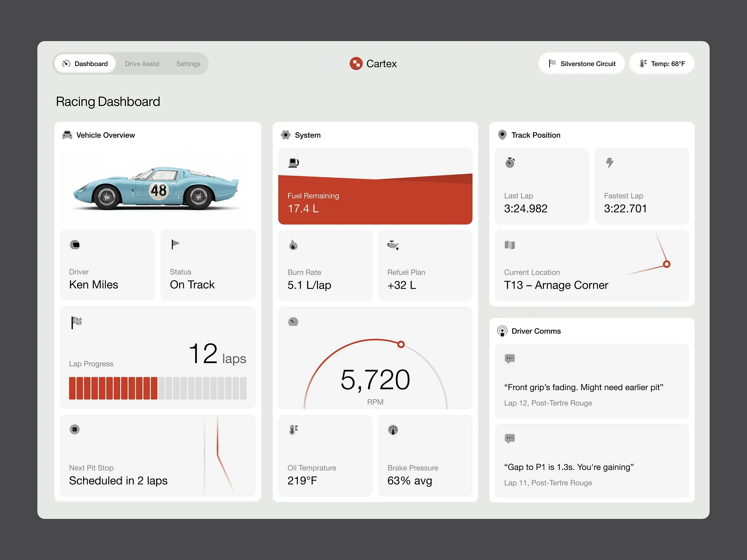Click the brake disc icon on Brake Pressure card
The width and height of the screenshot is (747, 560).
(x=393, y=429)
